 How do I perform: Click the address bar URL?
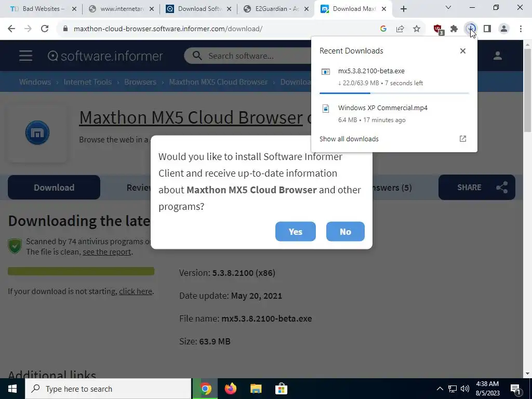coord(168,29)
